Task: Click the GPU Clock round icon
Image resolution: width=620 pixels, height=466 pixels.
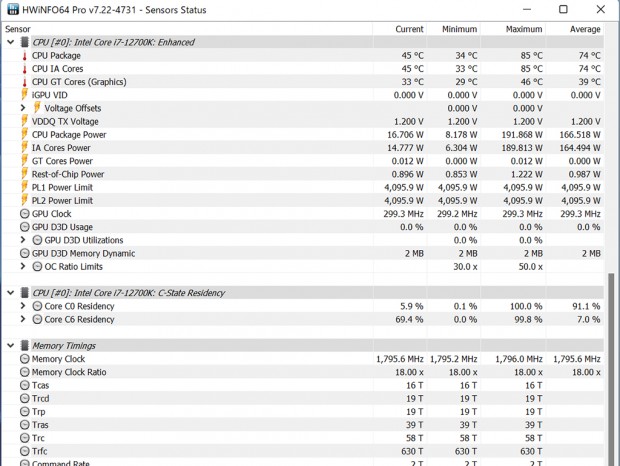Action: point(24,214)
